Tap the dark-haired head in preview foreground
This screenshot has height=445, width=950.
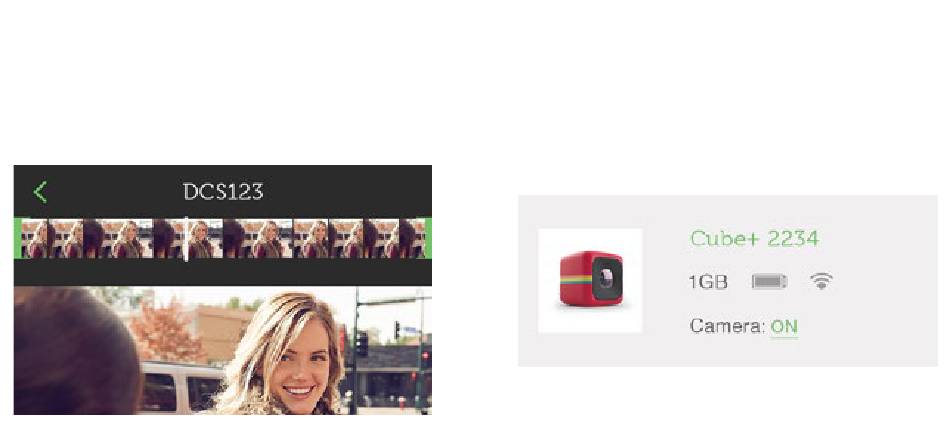coord(76,352)
